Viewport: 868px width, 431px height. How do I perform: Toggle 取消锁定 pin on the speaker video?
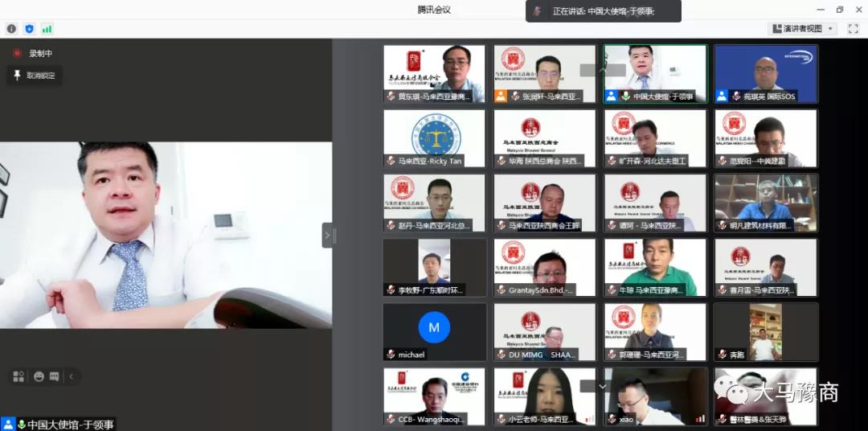[35, 76]
